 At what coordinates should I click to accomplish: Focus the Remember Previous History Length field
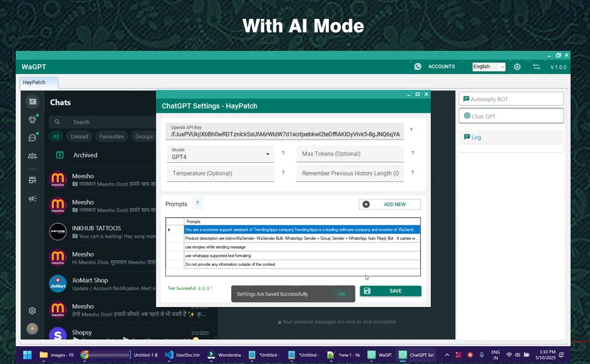tap(350, 174)
